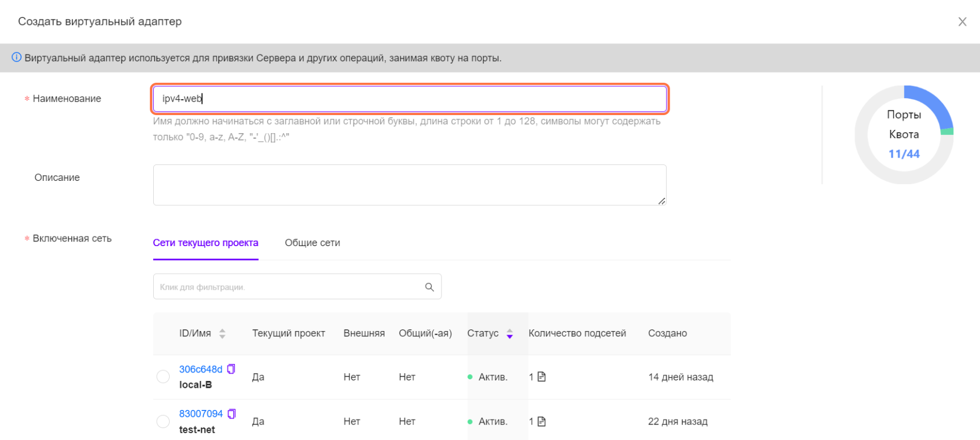Sort by the ID/Имя column arrows

click(x=222, y=333)
